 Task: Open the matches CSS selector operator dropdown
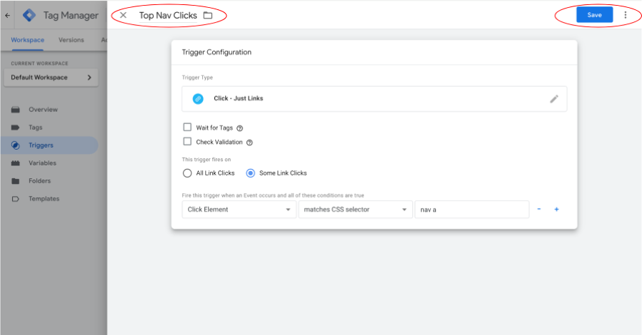tap(355, 210)
